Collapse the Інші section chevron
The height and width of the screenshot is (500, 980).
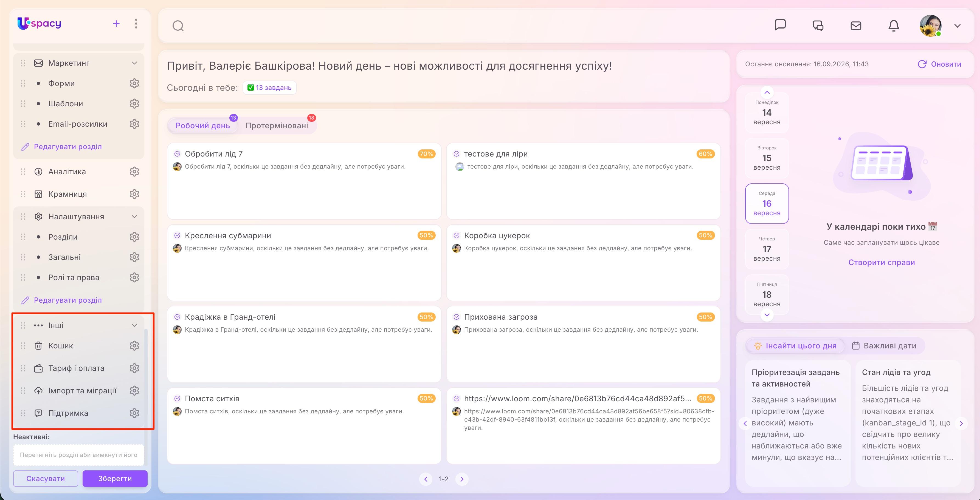click(134, 325)
